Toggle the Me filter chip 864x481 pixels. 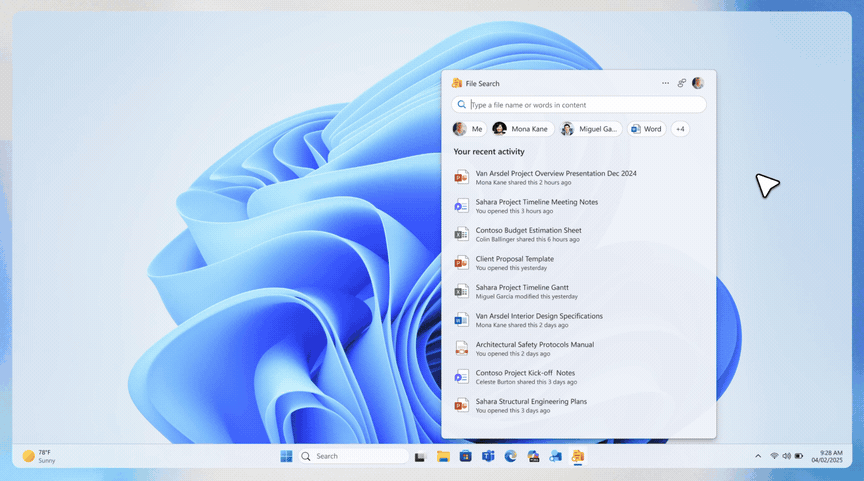469,129
